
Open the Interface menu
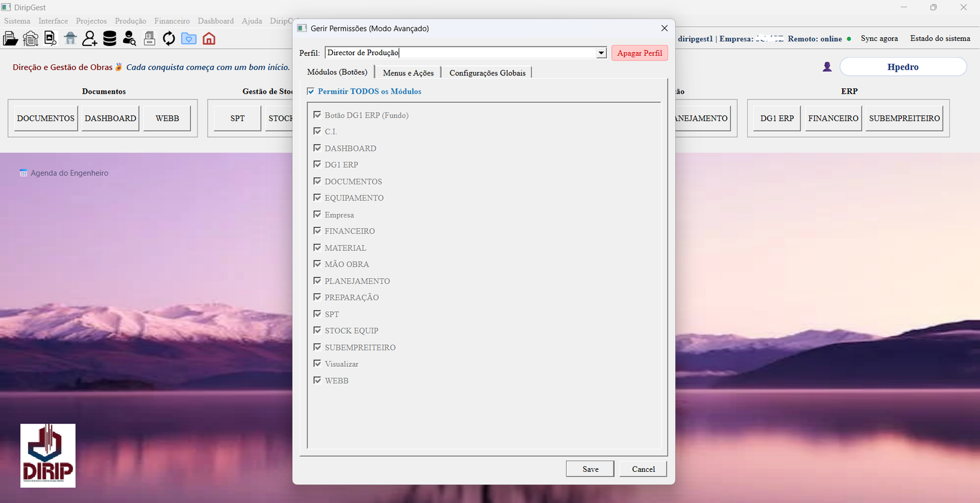pyautogui.click(x=53, y=21)
